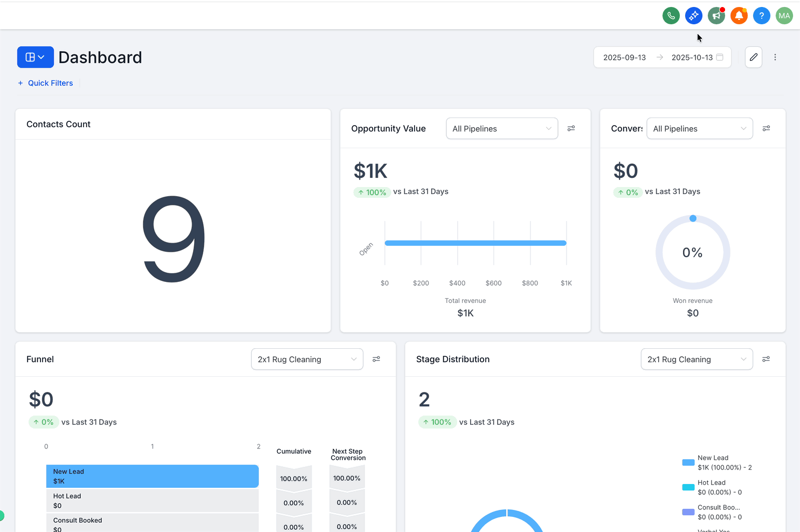Click the Consult Booked funnel row
800x532 pixels.
coord(153,523)
